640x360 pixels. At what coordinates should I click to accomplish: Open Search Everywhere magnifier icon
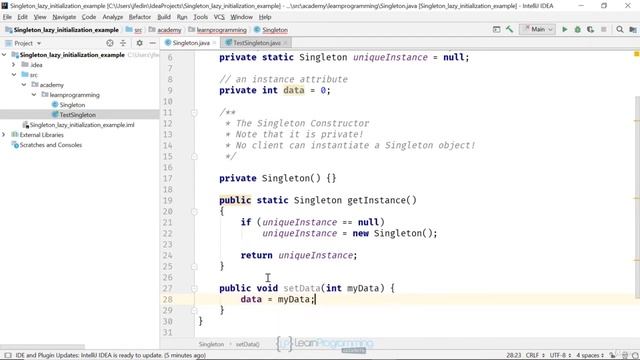pos(620,29)
